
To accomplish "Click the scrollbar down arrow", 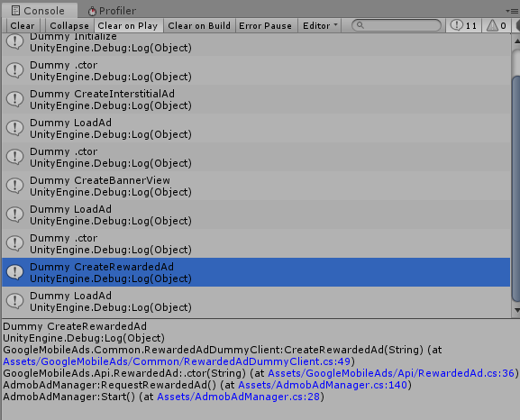I will [x=516, y=310].
